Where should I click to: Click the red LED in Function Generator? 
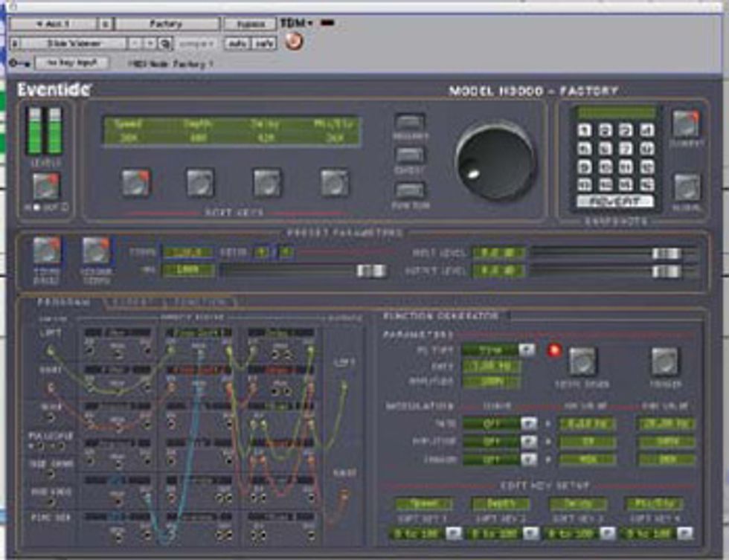(x=554, y=350)
